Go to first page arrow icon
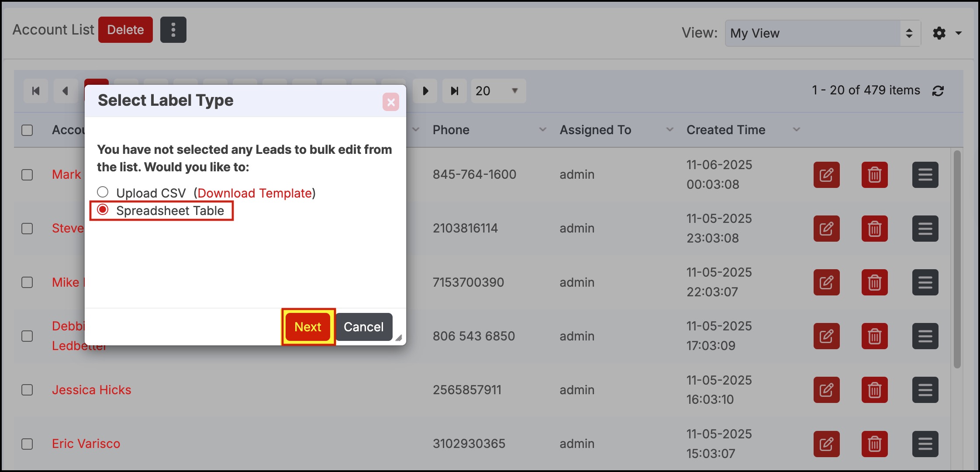Screen dimensions: 980x472 (36, 91)
